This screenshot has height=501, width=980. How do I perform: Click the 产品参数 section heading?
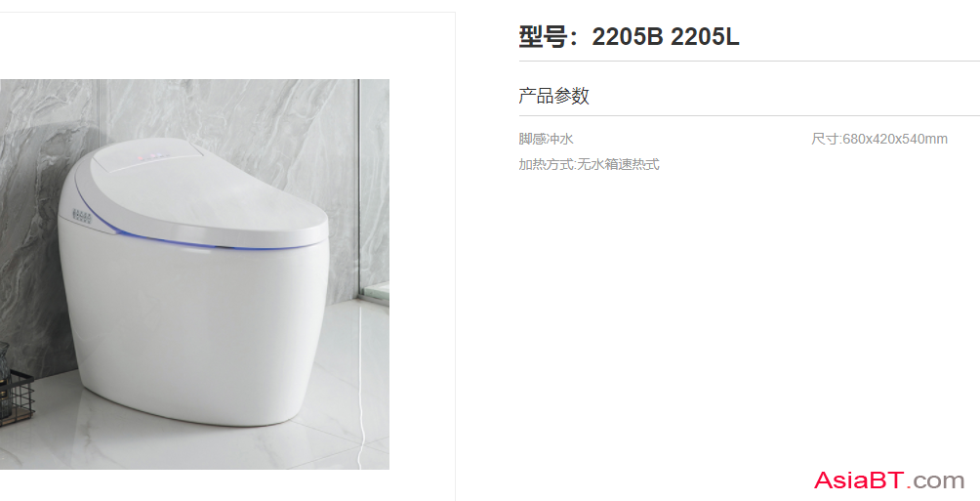click(x=553, y=96)
